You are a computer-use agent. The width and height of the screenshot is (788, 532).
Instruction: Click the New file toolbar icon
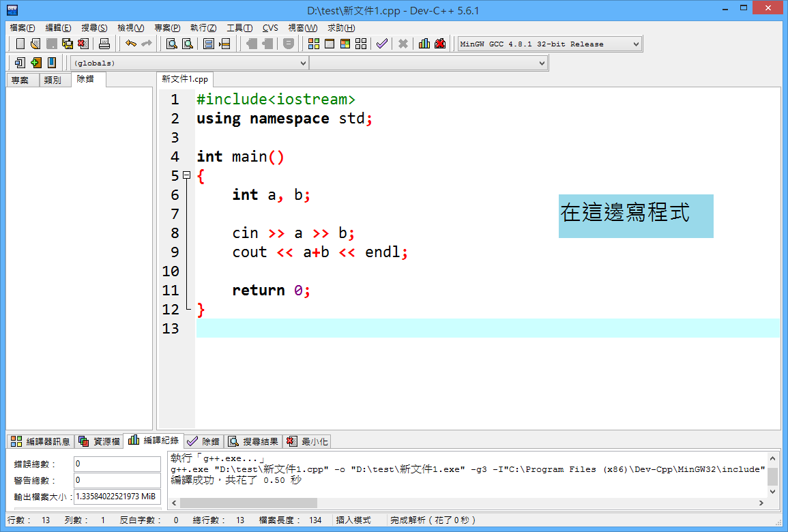tap(20, 44)
